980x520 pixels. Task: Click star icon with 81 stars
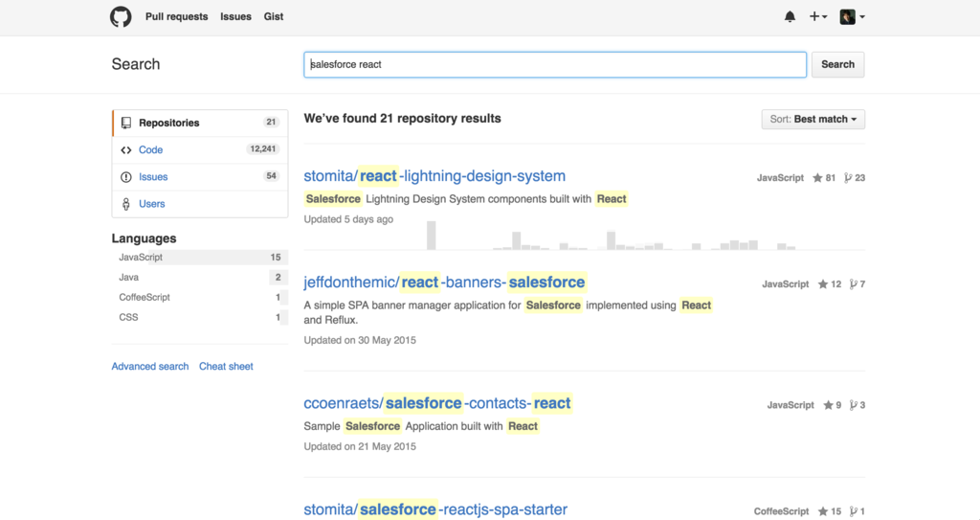(817, 178)
